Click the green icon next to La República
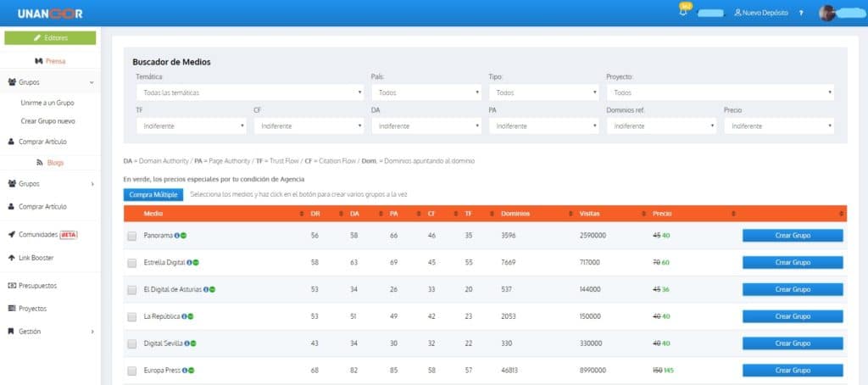 [x=191, y=316]
